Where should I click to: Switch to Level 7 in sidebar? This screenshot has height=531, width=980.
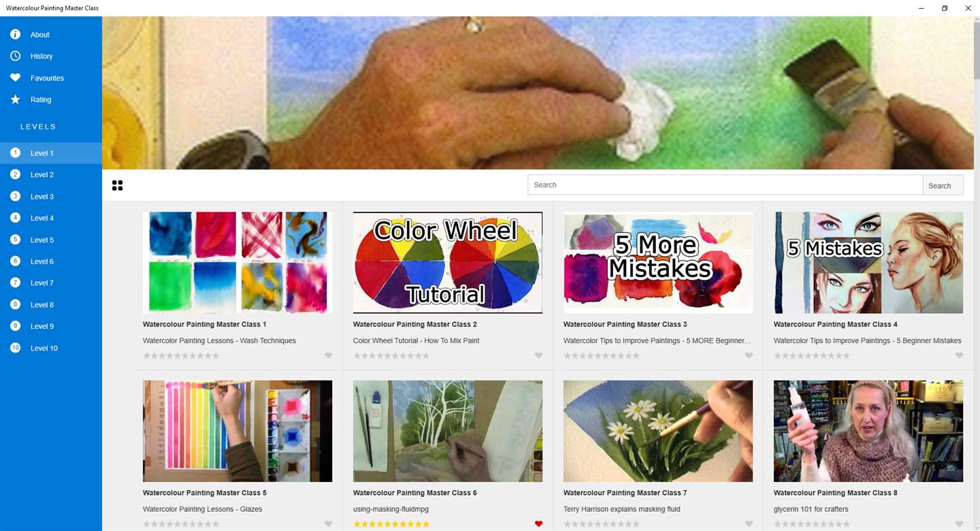(51, 283)
